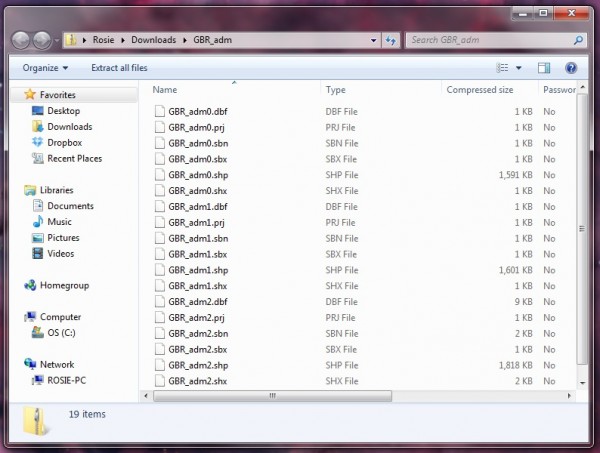The width and height of the screenshot is (600, 453).
Task: Sort by the Name column header
Action: (165, 90)
